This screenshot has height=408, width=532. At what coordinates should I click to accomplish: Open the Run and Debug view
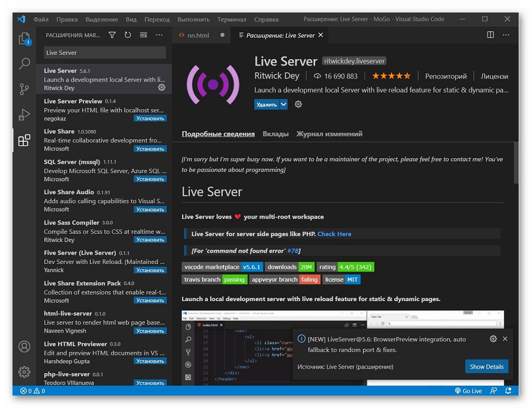24,115
